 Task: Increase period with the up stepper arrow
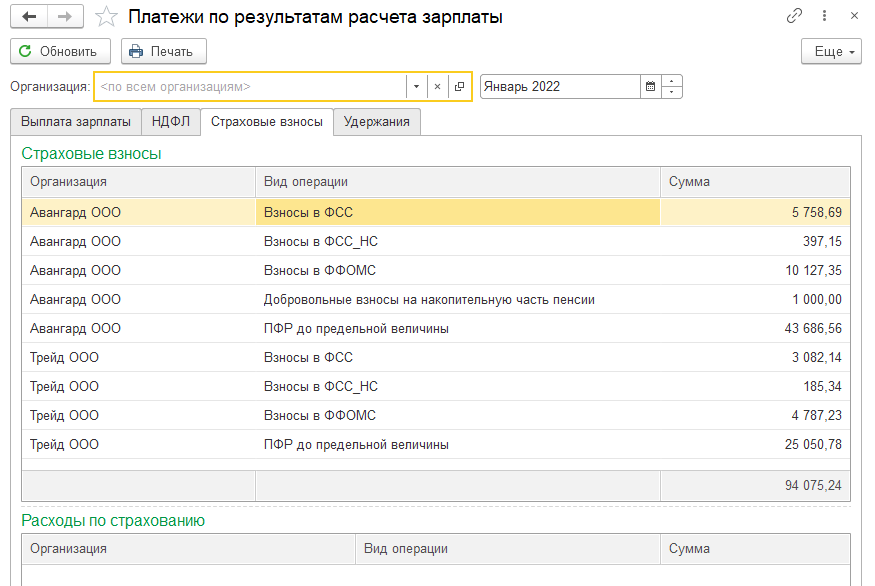click(673, 81)
